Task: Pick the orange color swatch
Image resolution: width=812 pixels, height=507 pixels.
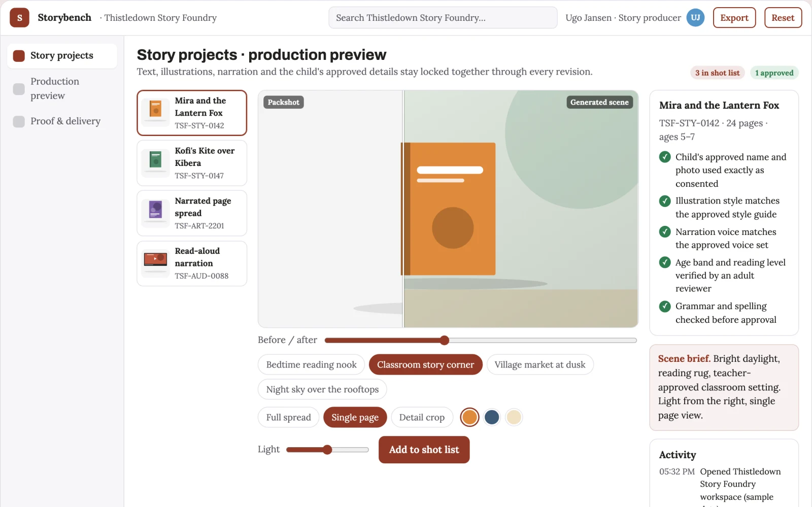Action: [x=469, y=417]
